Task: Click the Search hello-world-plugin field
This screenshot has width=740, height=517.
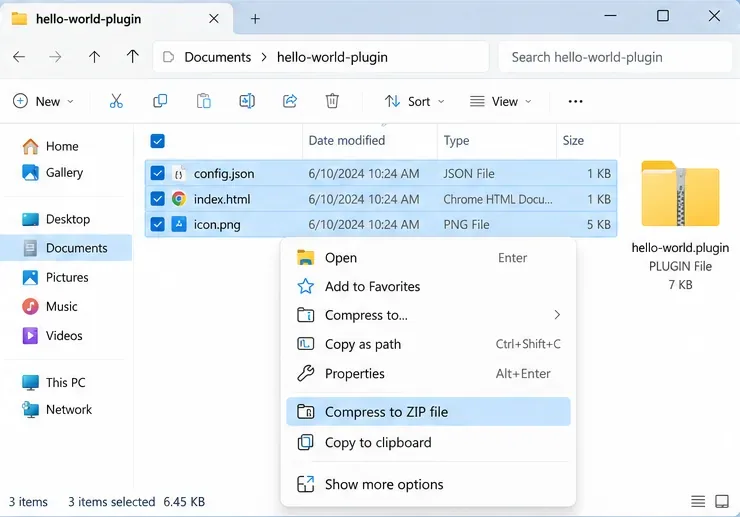Action: [x=615, y=57]
